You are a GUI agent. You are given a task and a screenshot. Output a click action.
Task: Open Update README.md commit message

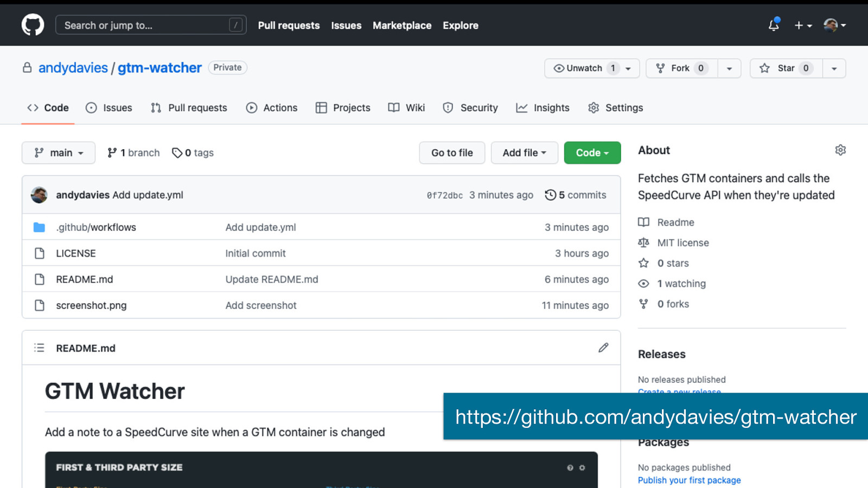272,279
